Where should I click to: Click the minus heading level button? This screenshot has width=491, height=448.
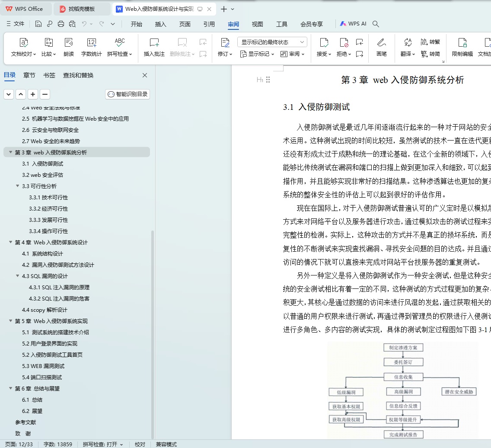point(45,94)
